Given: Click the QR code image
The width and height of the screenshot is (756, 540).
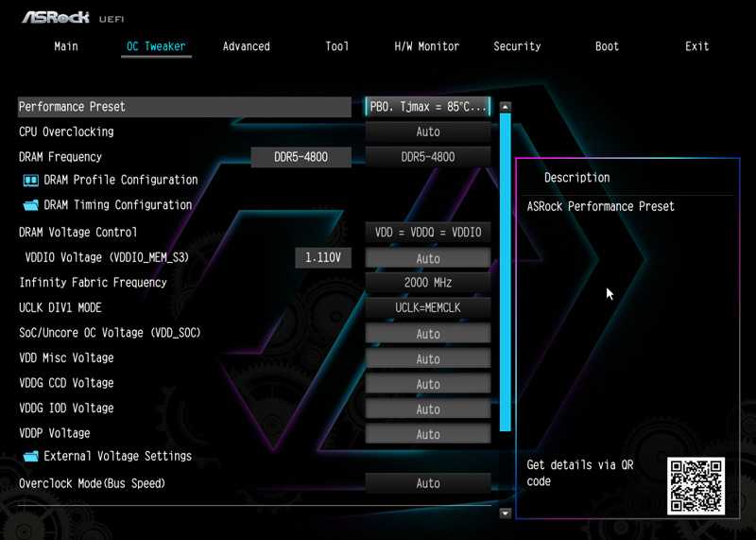Looking at the screenshot, I should [x=696, y=486].
